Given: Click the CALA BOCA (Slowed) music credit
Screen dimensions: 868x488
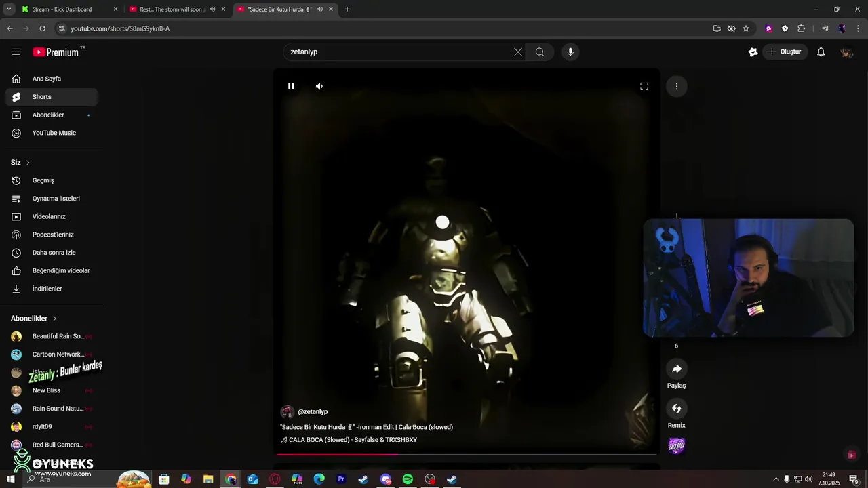Looking at the screenshot, I should tap(349, 440).
